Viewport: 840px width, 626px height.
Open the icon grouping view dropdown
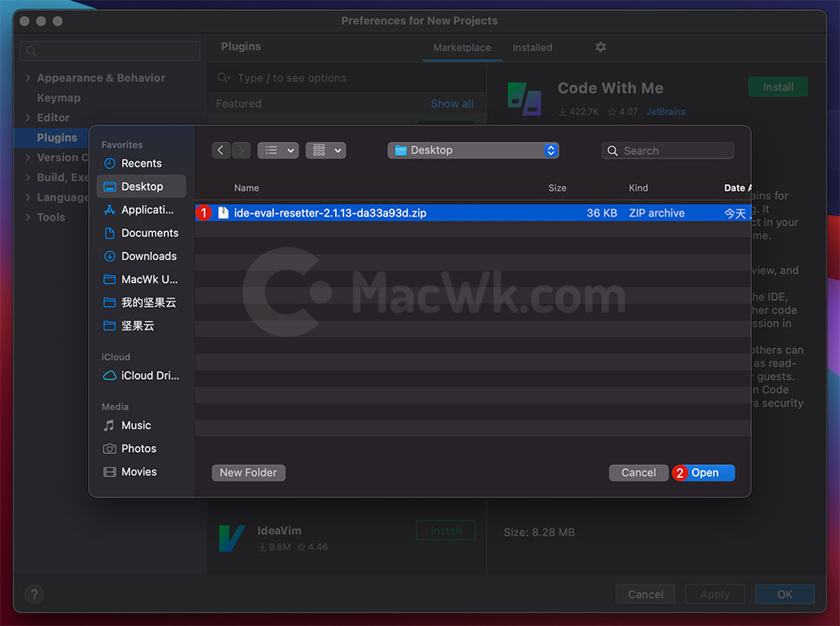pos(326,150)
